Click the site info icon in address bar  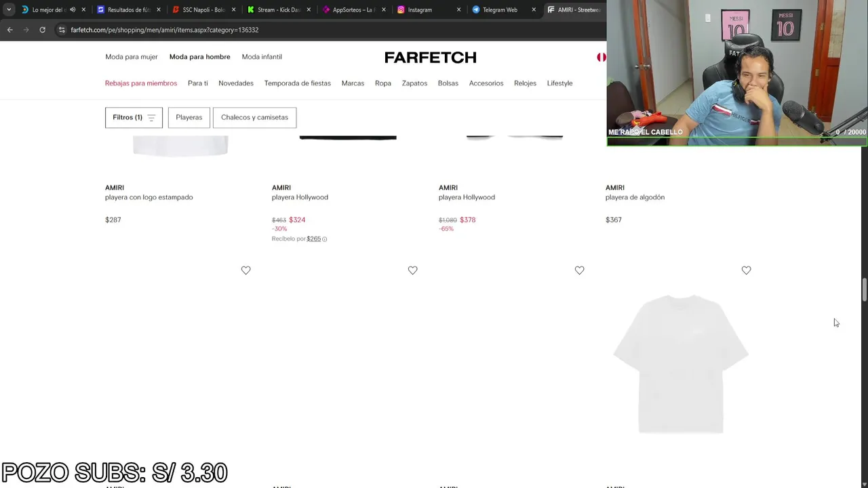click(x=62, y=30)
